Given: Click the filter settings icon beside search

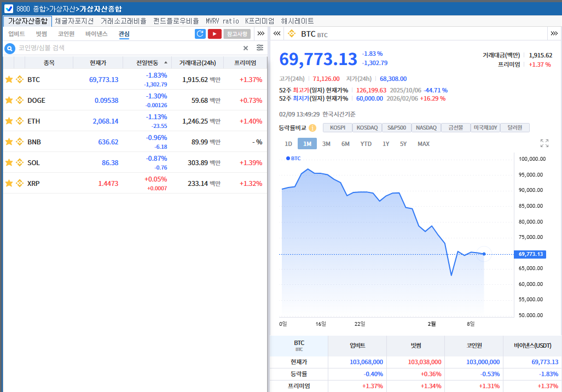Looking at the screenshot, I should point(260,48).
